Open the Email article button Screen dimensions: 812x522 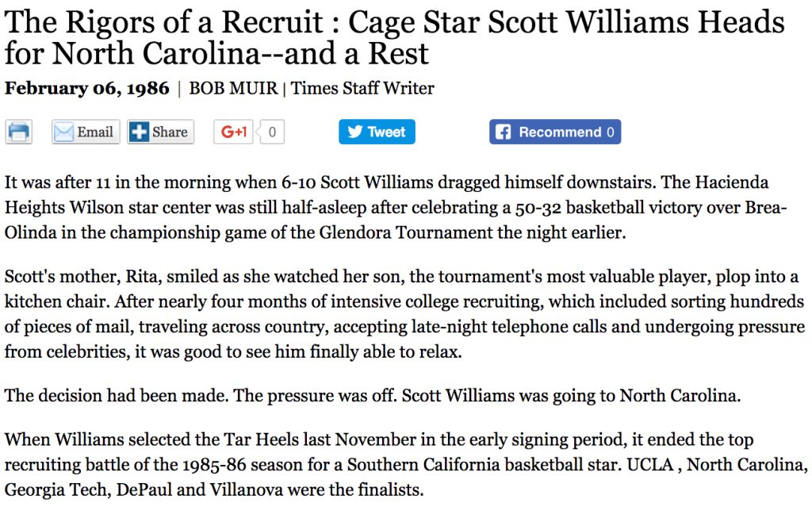tap(86, 132)
